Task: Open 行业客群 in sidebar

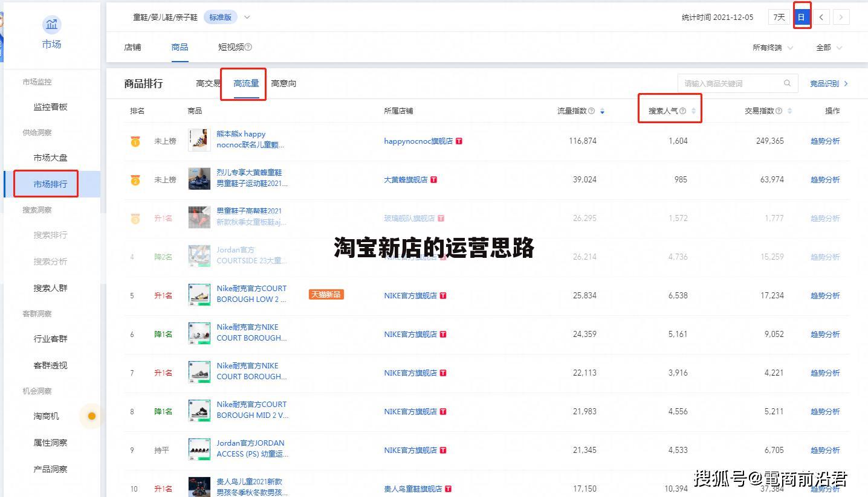Action: (51, 339)
